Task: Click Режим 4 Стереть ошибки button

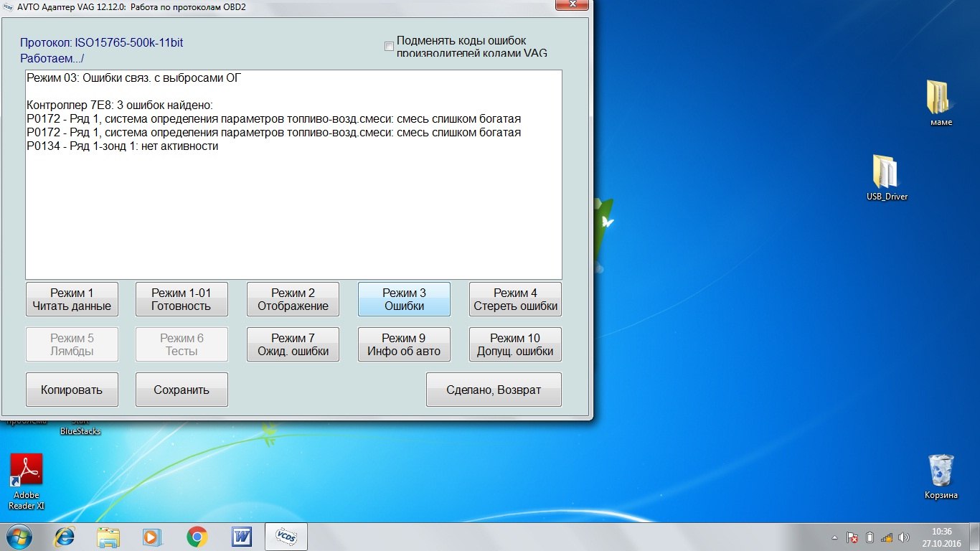Action: (515, 299)
